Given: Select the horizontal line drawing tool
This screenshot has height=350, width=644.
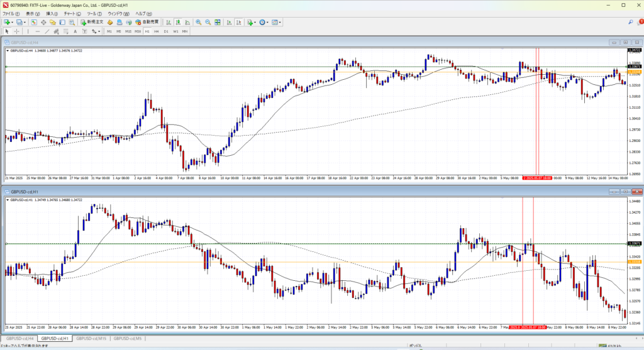Looking at the screenshot, I should pos(38,31).
